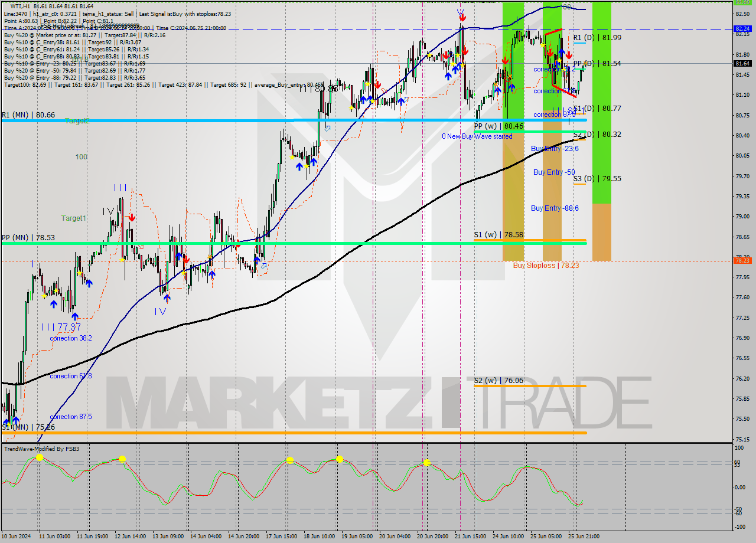The height and width of the screenshot is (543, 756).
Task: Click the 'correction 87.5' label above S1 (MN)
Action: click(71, 417)
